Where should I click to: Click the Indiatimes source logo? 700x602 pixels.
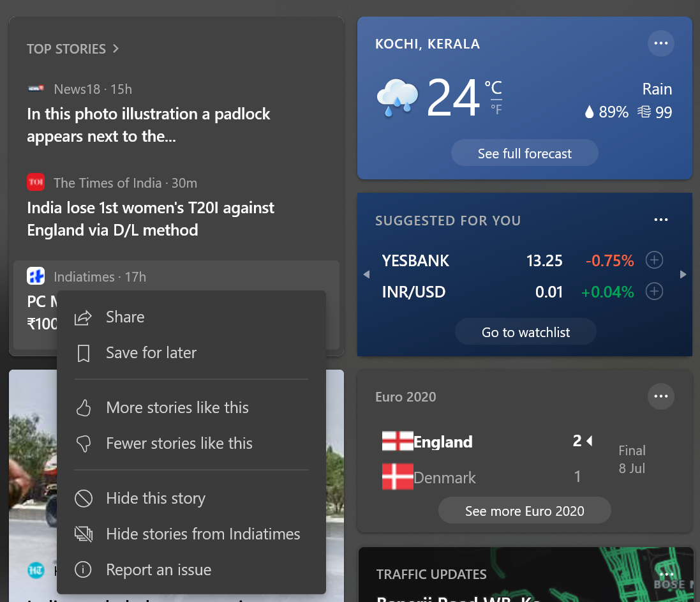36,276
